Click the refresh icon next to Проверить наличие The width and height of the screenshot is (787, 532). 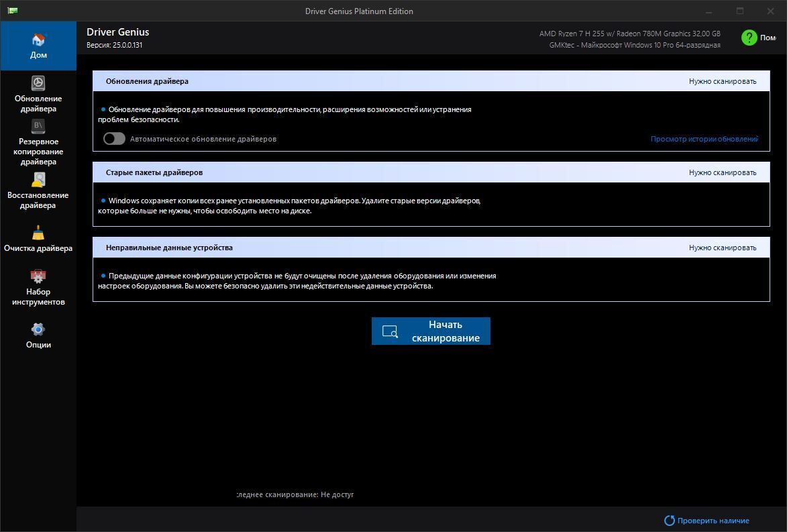tap(669, 521)
